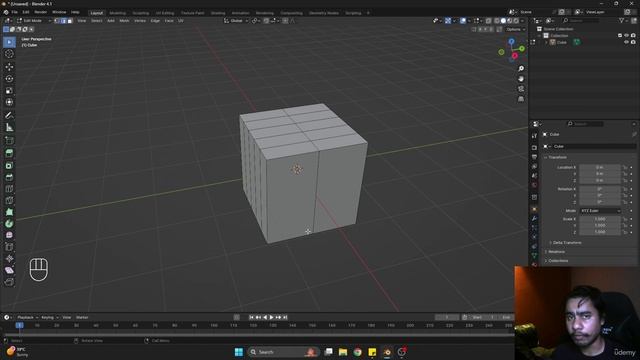Toggle viewport overlays button
Screen dimensions: 640x360
[x=463, y=20]
